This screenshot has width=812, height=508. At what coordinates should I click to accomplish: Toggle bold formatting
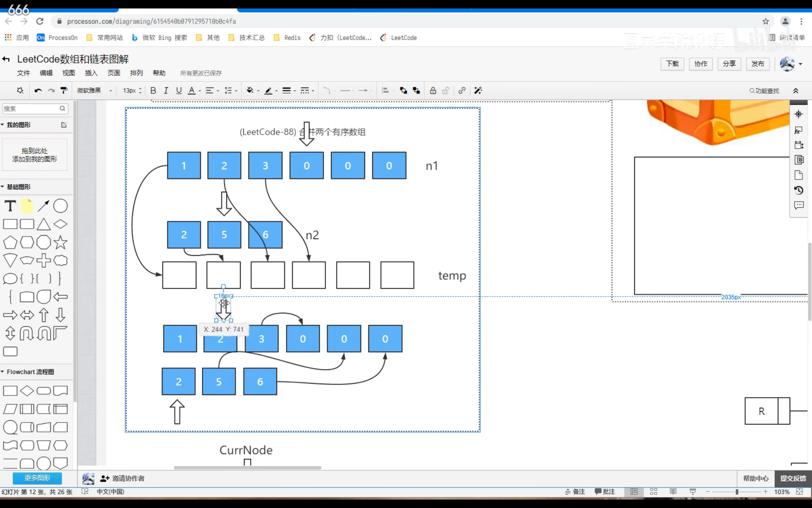click(x=153, y=90)
